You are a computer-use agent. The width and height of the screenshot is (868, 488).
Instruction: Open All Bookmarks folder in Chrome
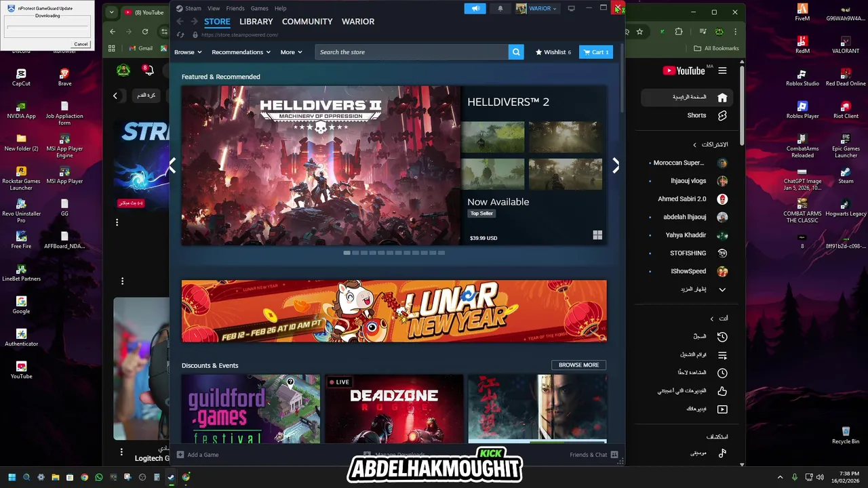716,48
